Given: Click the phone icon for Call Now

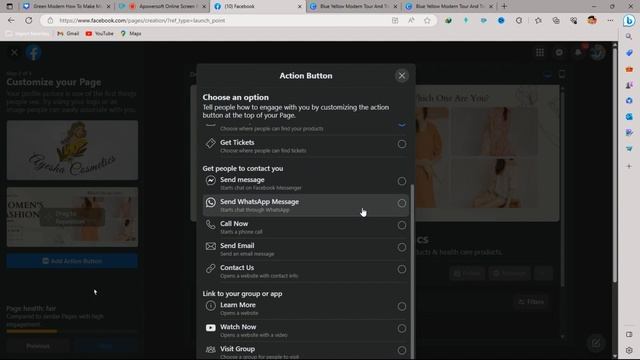Looking at the screenshot, I should [211, 224].
